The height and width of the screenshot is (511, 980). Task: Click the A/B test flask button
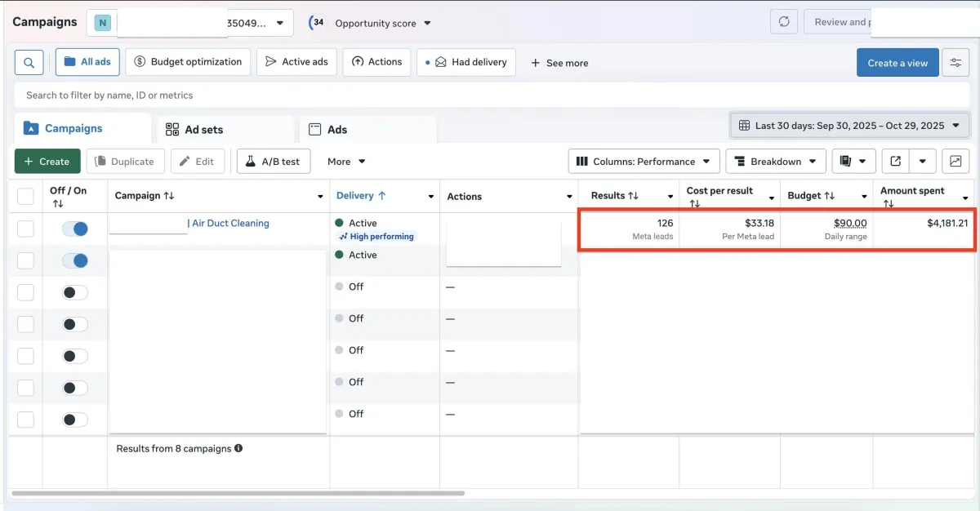pyautogui.click(x=274, y=162)
